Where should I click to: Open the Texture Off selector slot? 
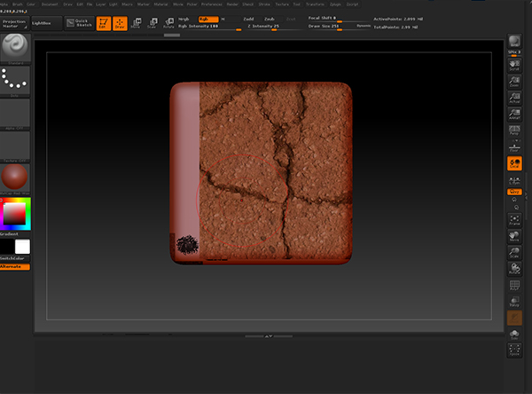pyautogui.click(x=15, y=146)
